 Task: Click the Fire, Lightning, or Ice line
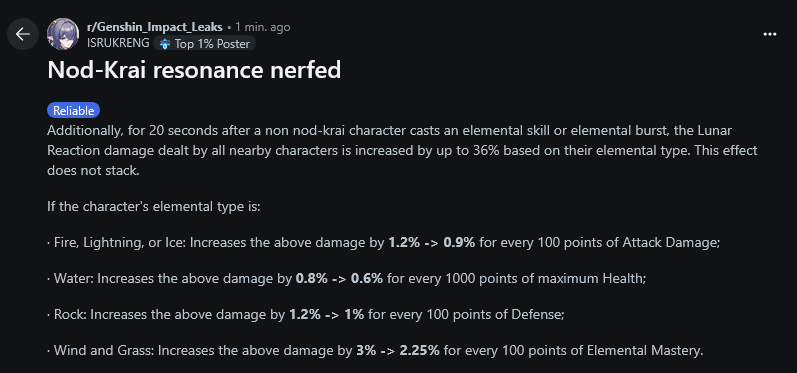click(384, 243)
